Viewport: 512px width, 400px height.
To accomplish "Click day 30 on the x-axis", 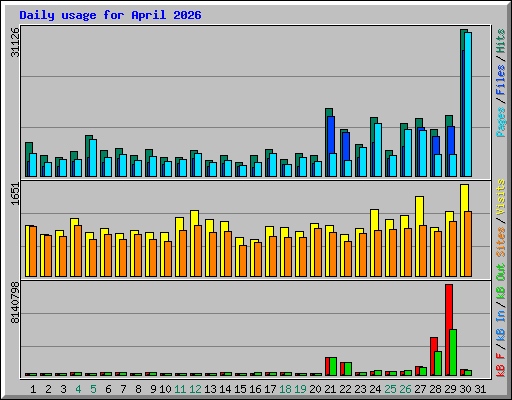I will click(465, 389).
